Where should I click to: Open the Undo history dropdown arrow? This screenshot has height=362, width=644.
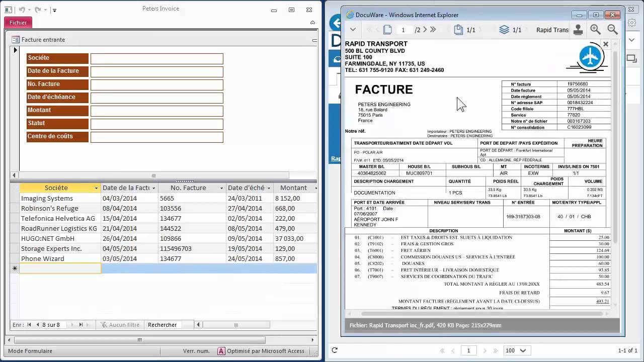point(29,10)
